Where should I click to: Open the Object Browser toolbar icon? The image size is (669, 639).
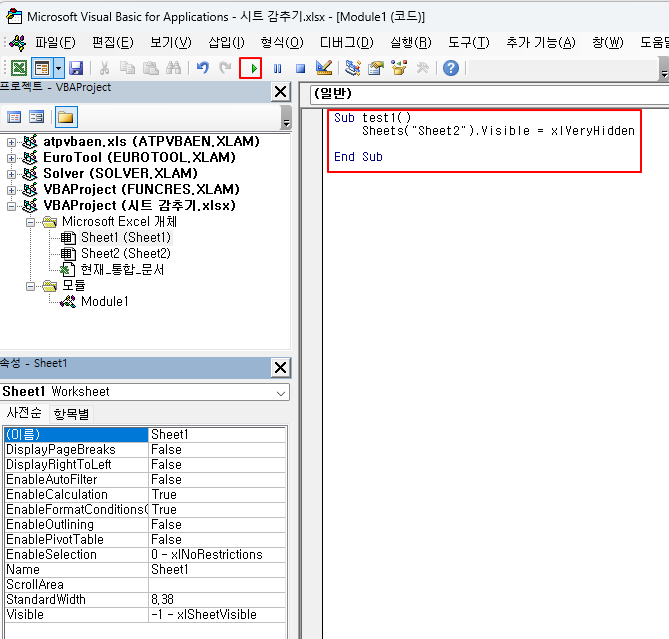399,68
